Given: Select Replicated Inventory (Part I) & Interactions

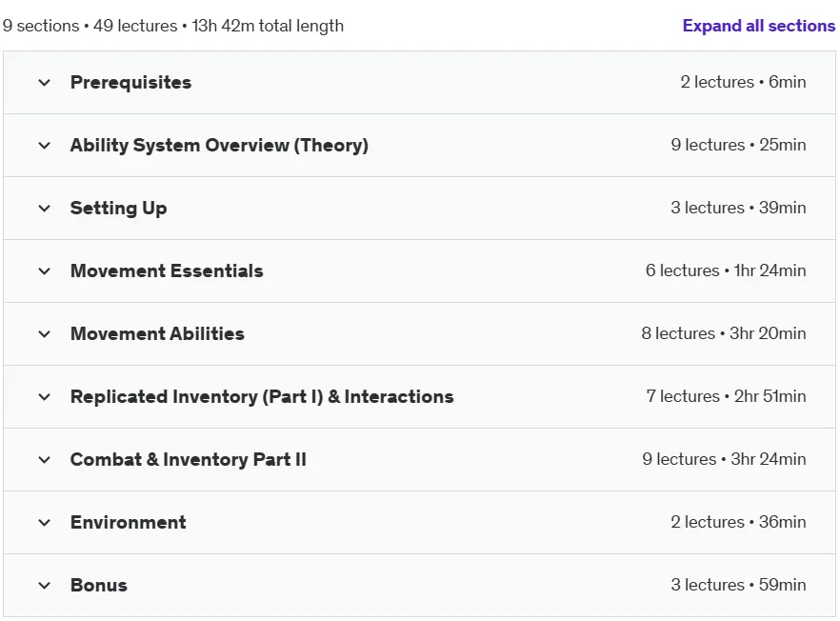Looking at the screenshot, I should point(262,396).
